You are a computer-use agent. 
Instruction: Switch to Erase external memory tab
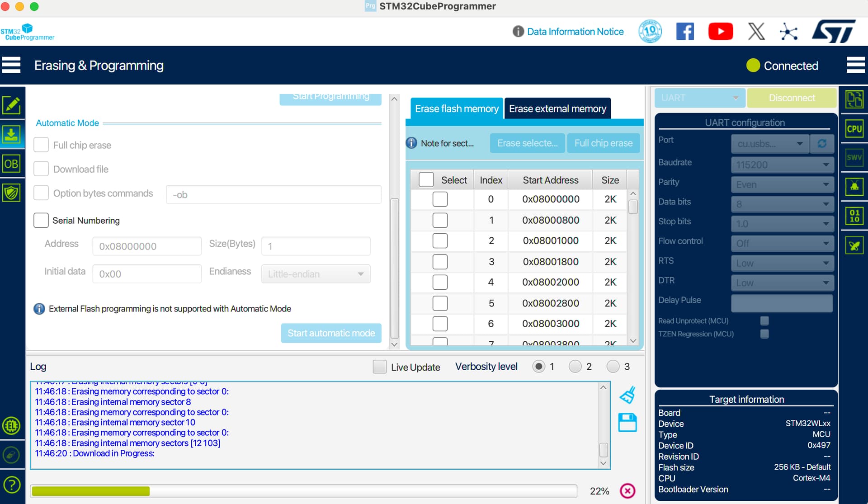click(557, 109)
